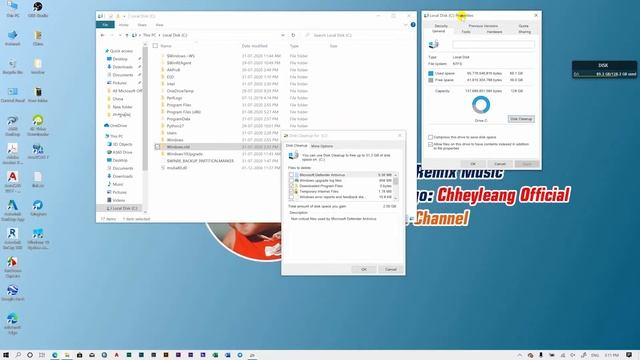Click Program Files folder icon in file list

[162, 105]
